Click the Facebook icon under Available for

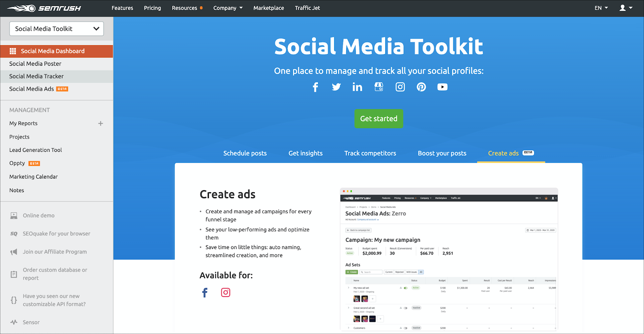pos(205,293)
